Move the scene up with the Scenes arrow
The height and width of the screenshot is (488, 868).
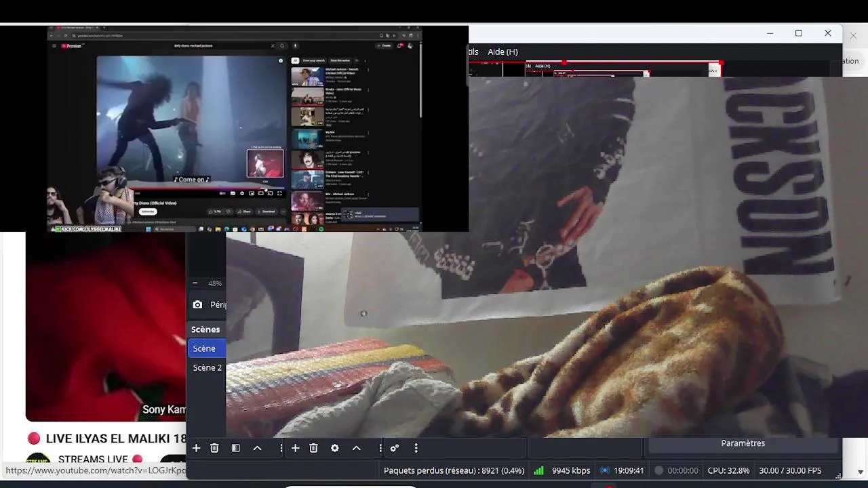258,448
